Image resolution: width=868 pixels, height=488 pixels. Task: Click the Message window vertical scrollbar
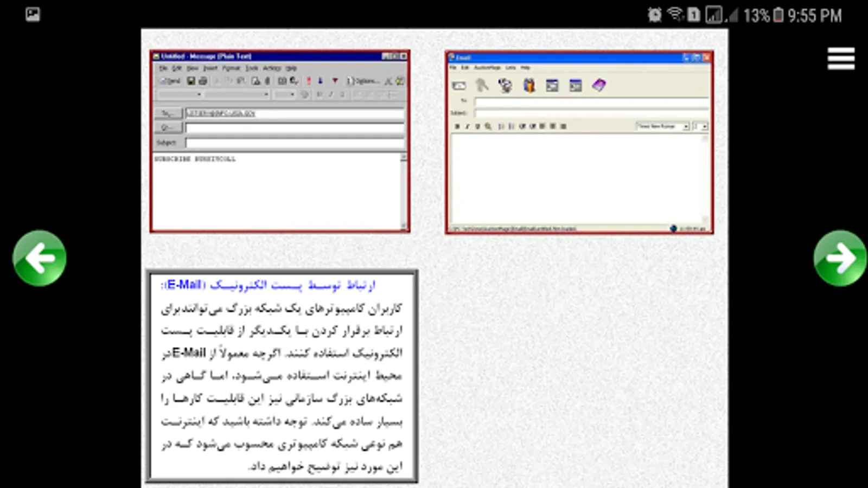pyautogui.click(x=404, y=191)
